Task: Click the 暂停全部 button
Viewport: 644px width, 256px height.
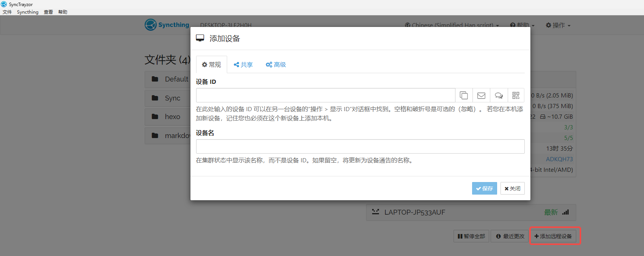Action: pos(471,236)
